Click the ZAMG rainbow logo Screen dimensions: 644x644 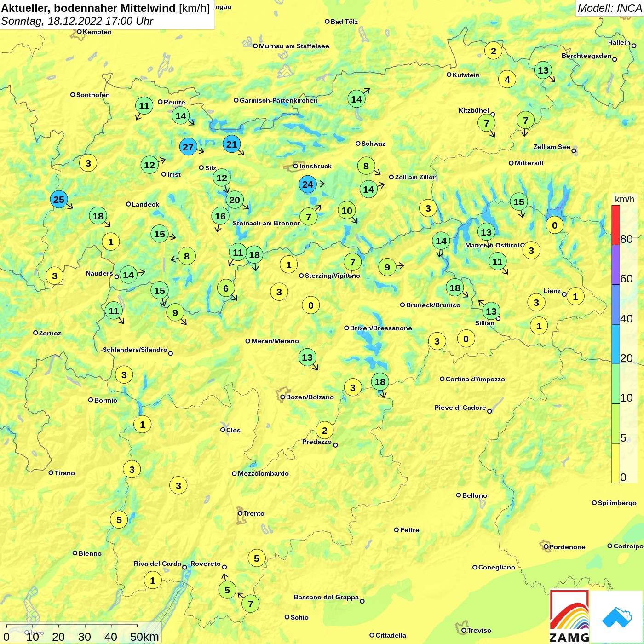coord(569,616)
